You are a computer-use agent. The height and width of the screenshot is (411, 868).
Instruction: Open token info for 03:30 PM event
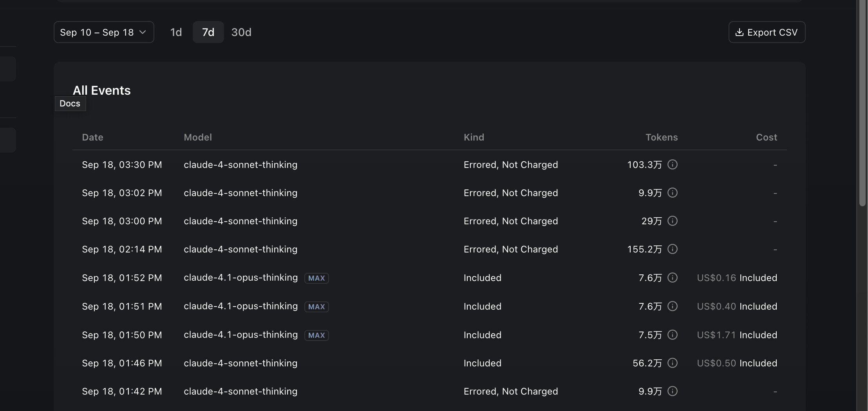coord(673,164)
